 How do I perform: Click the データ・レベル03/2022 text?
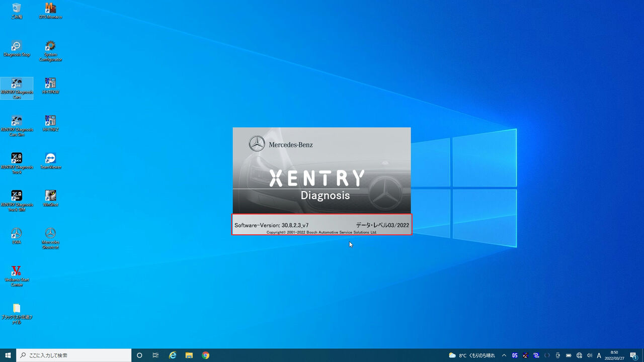382,225
